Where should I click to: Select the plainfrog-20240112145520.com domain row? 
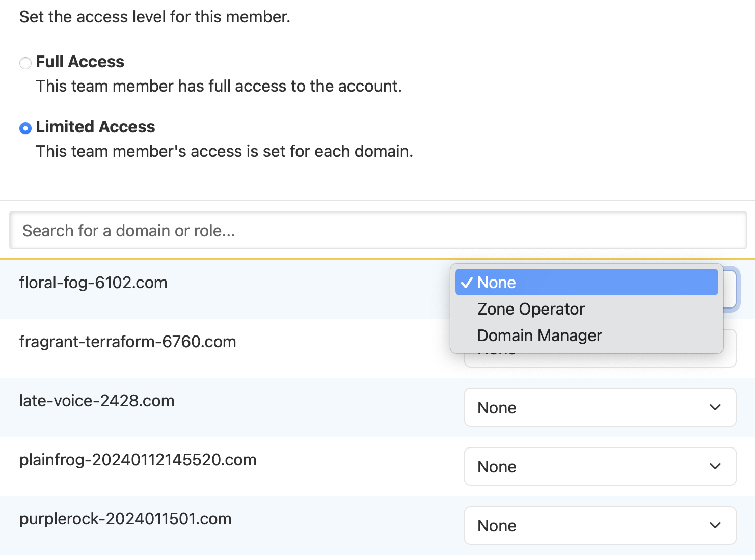pyautogui.click(x=138, y=460)
